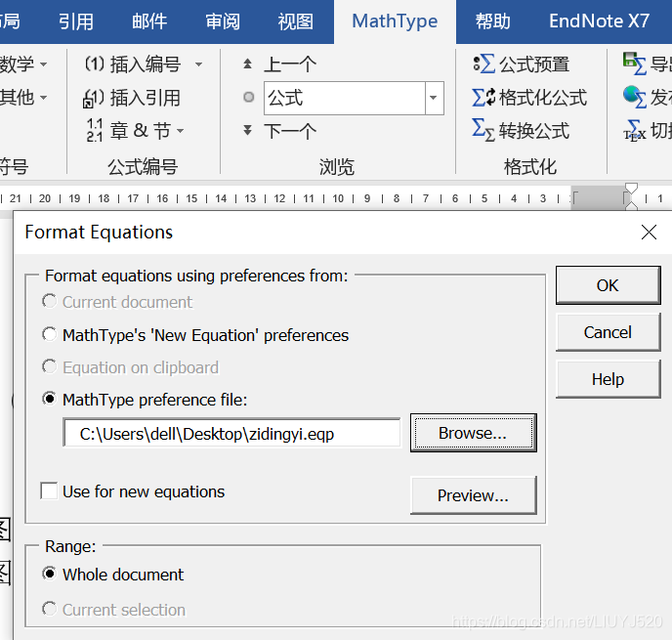Select MathType preference file radio option
Screen dimensions: 672x640
(x=49, y=399)
